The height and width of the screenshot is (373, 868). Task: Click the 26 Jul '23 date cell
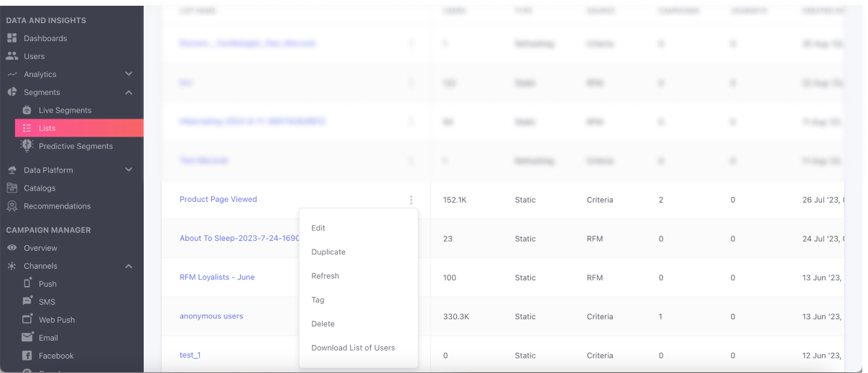coord(825,200)
